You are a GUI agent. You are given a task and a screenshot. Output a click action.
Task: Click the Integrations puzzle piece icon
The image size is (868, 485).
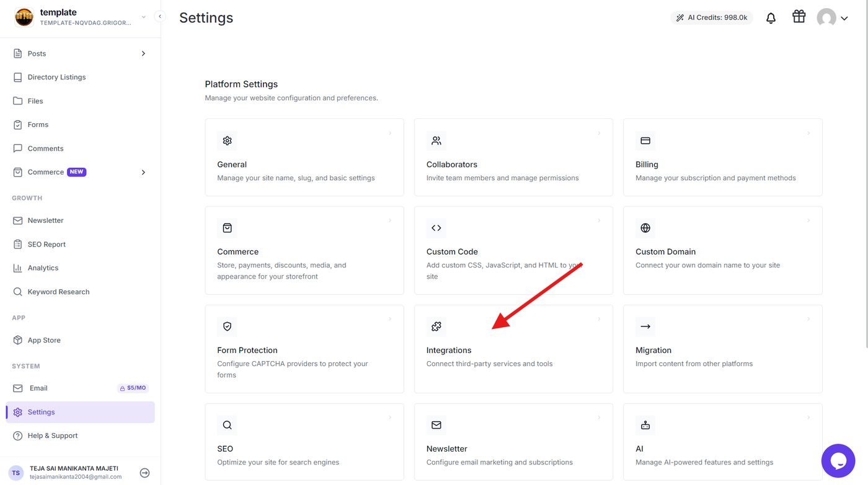point(436,326)
